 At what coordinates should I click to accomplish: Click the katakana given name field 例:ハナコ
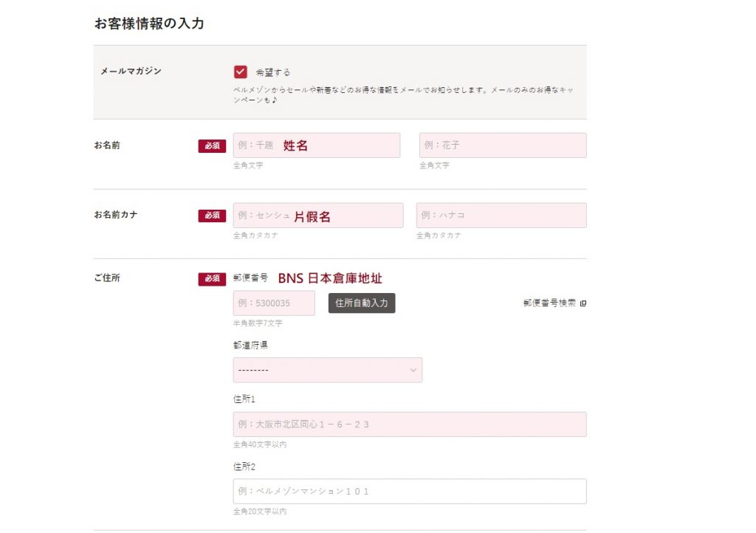[501, 216]
